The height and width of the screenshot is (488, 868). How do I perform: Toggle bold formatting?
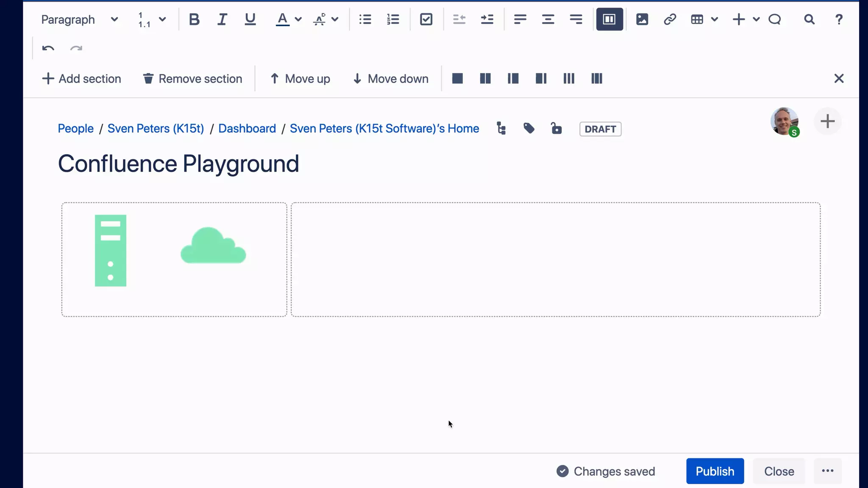(x=194, y=19)
